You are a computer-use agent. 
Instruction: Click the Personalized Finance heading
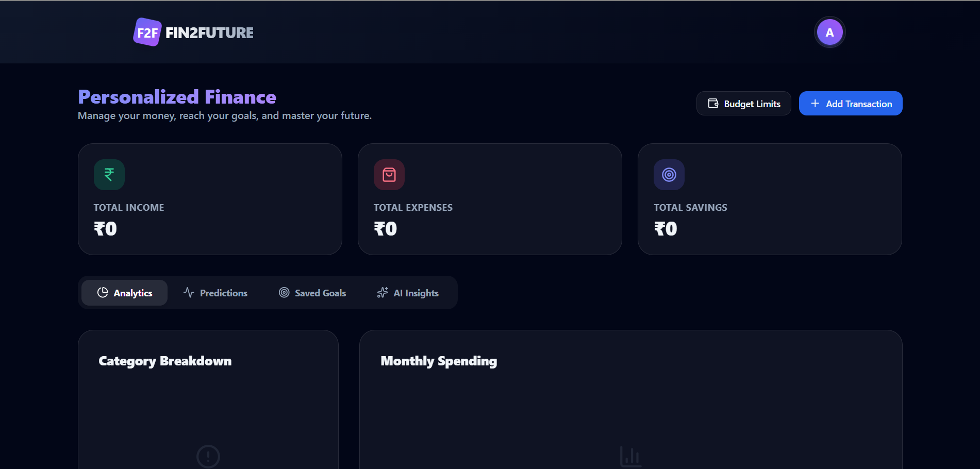point(177,97)
